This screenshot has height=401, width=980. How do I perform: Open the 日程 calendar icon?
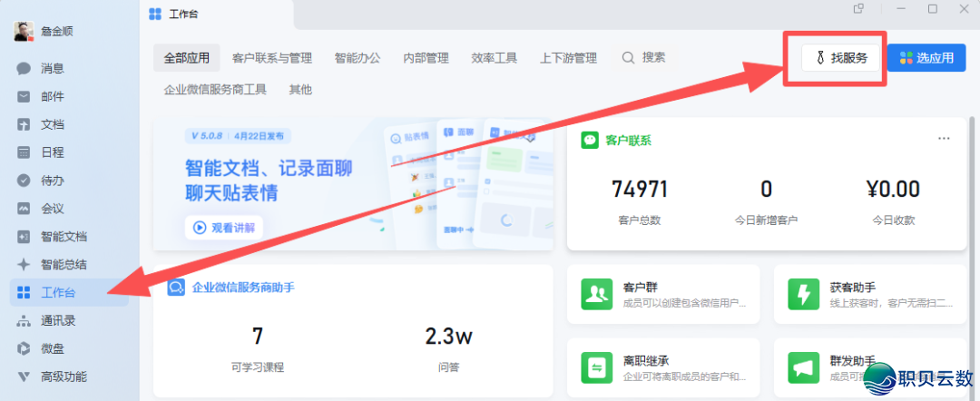pos(24,152)
